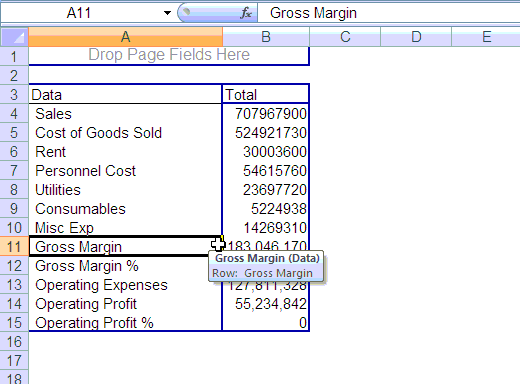
Task: Click the Name Box showing A11
Action: [80, 13]
